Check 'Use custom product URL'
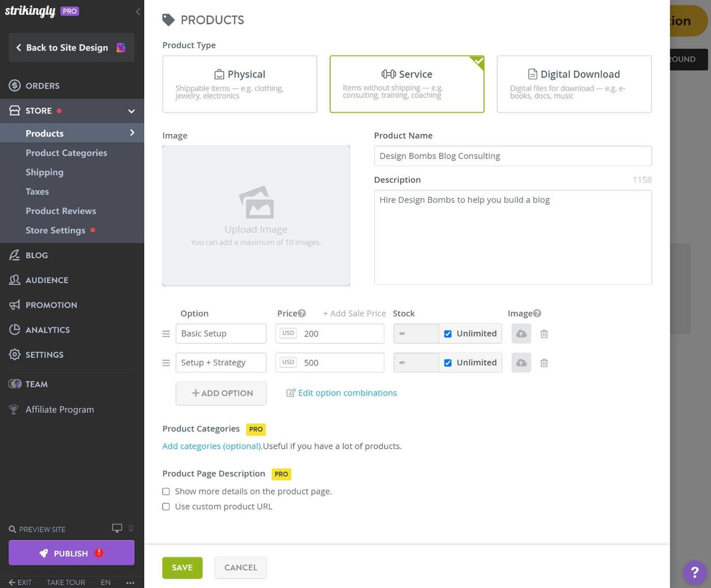 [166, 506]
